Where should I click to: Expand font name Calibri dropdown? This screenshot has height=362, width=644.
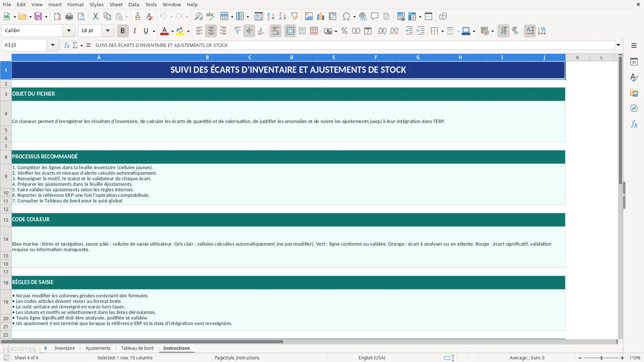point(69,31)
